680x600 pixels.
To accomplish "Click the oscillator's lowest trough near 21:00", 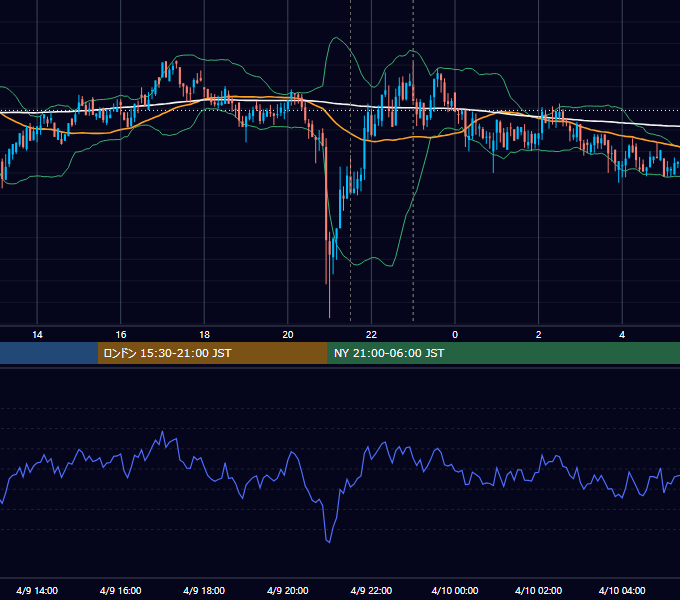I will pyautogui.click(x=328, y=541).
